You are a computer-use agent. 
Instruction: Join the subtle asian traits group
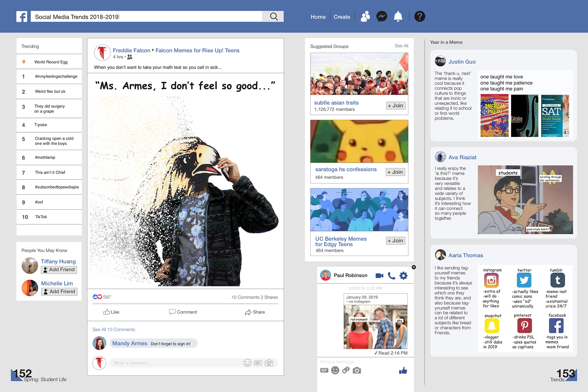(396, 106)
